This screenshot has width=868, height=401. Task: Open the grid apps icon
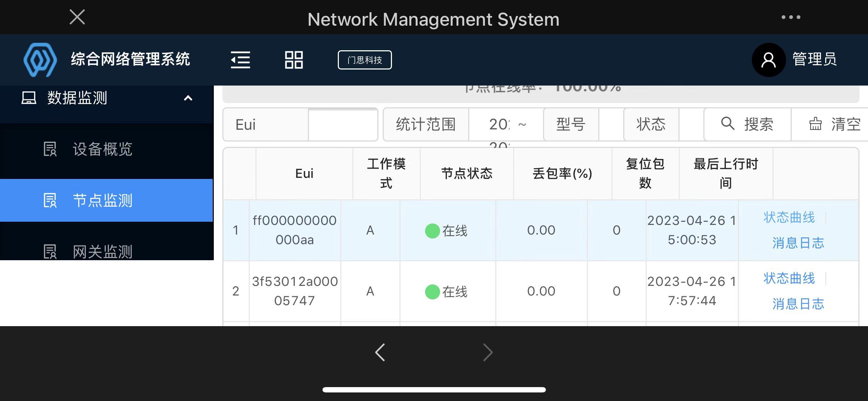point(294,60)
